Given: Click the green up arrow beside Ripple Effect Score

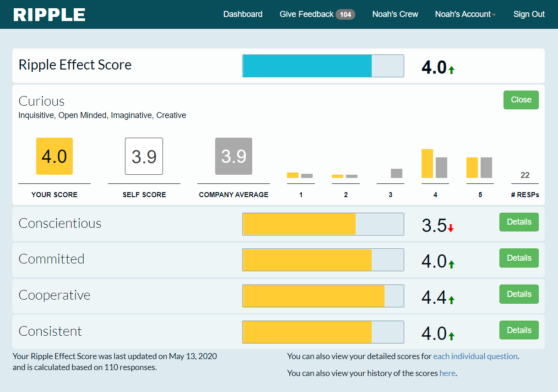Looking at the screenshot, I should 451,70.
